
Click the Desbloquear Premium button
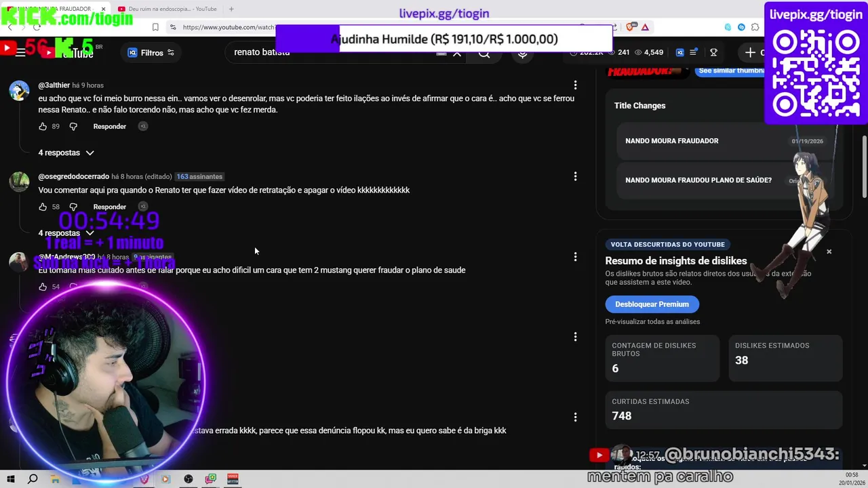652,304
